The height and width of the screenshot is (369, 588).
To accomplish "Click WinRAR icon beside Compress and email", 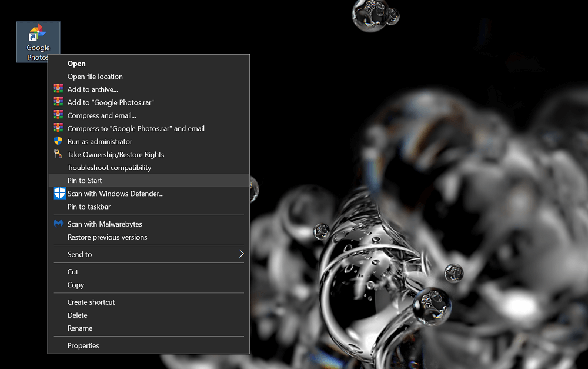I will pos(58,115).
